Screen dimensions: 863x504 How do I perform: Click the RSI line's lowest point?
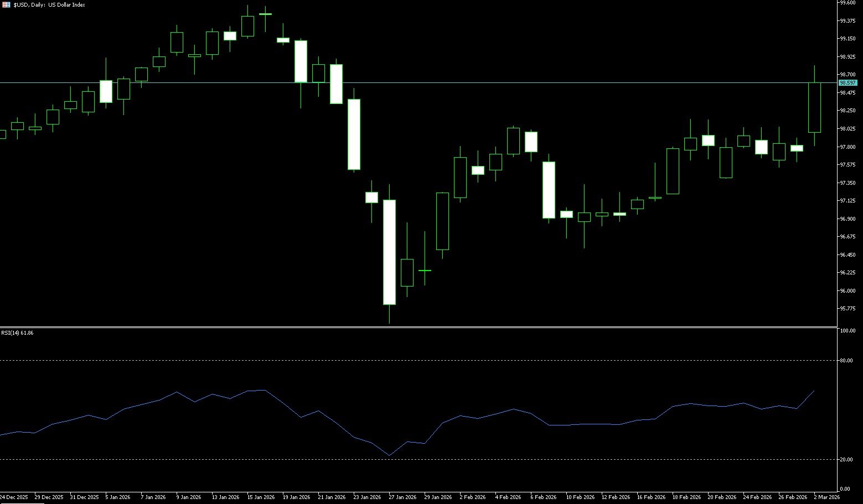click(390, 455)
